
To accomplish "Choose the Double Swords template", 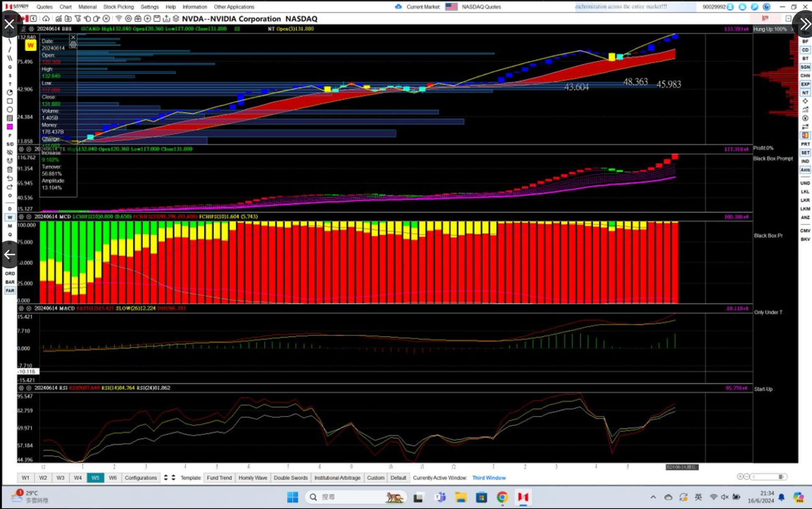I will tap(291, 478).
